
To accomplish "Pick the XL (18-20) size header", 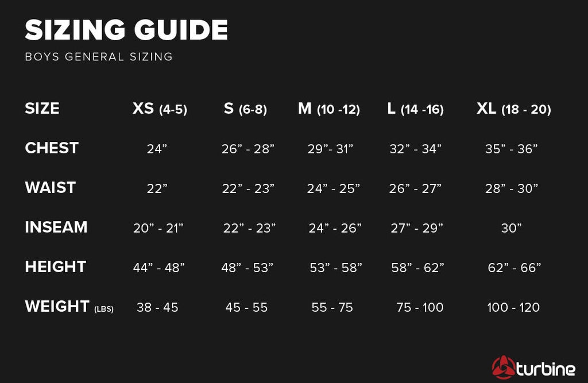I will (x=514, y=109).
